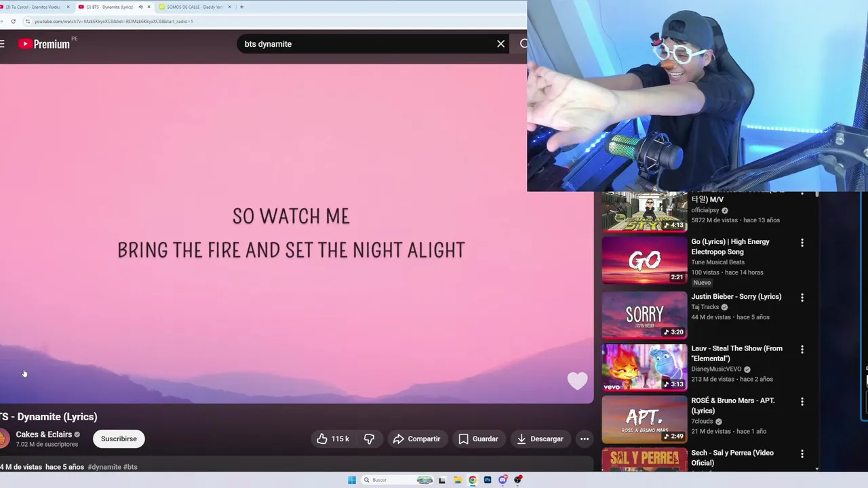Open the YouTube hamburger guide menu
Screen dimensions: 868x488
(x=2, y=44)
